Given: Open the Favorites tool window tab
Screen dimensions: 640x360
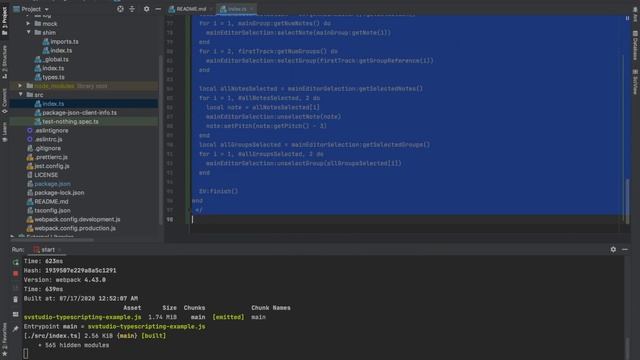Looking at the screenshot, I should (4, 339).
